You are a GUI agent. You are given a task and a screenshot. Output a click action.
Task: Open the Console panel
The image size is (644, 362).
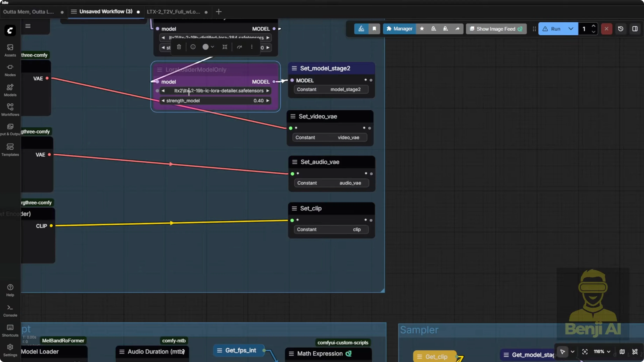pos(10,310)
